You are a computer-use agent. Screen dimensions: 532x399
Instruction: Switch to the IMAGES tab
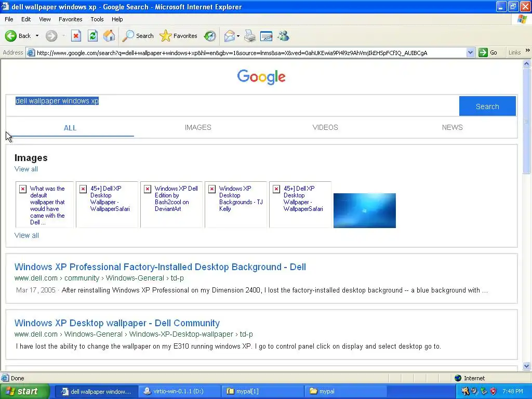198,127
